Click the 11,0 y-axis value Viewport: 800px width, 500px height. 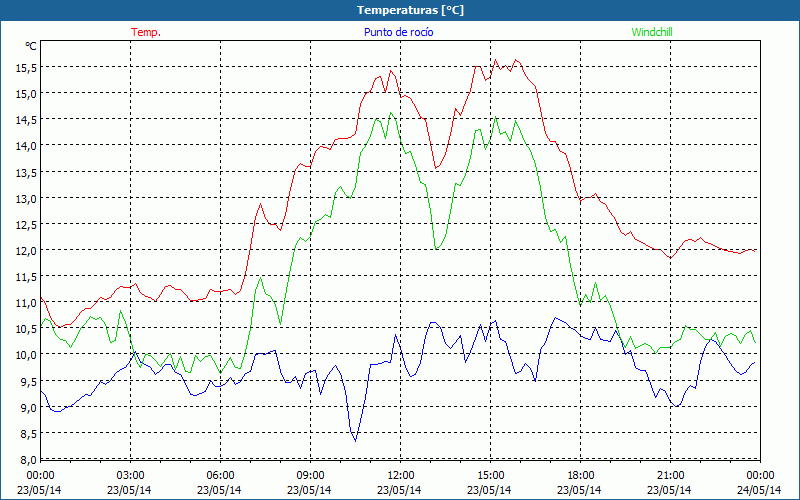pyautogui.click(x=27, y=303)
